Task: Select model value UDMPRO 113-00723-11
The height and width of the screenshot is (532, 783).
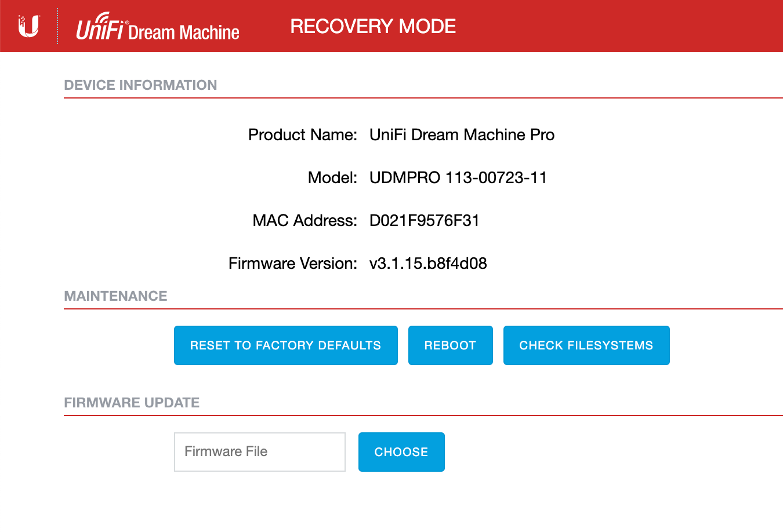Action: pos(458,178)
